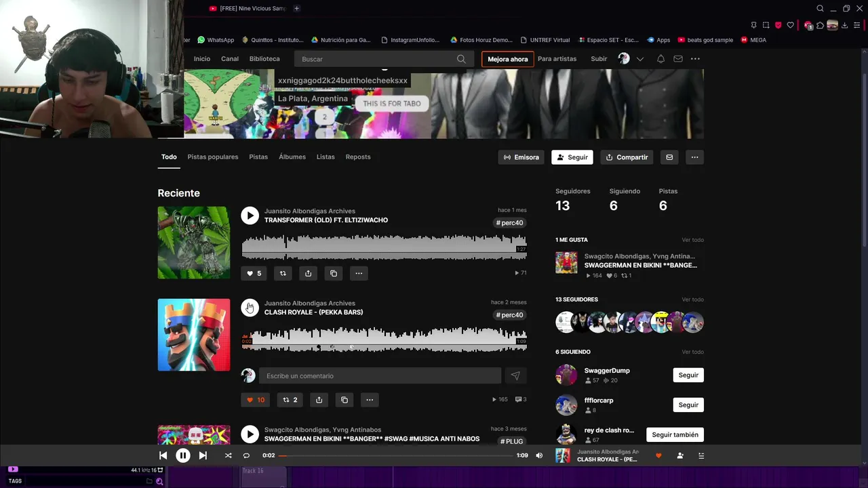Open Para artistas link
The height and width of the screenshot is (488, 868).
click(x=557, y=59)
